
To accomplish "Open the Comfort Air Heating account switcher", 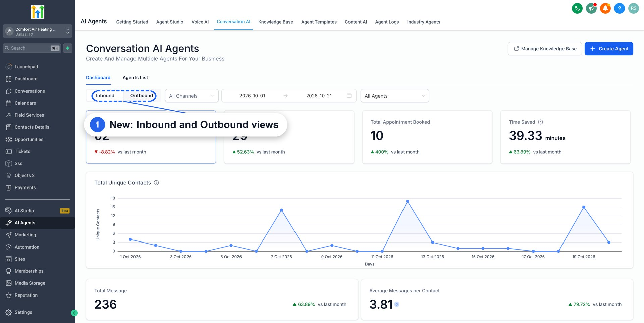I will pos(38,31).
